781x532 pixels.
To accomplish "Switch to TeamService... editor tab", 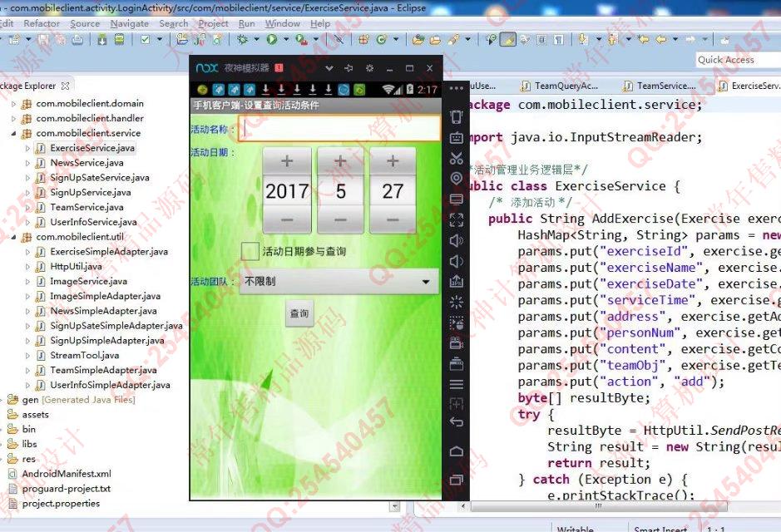I will [660, 86].
